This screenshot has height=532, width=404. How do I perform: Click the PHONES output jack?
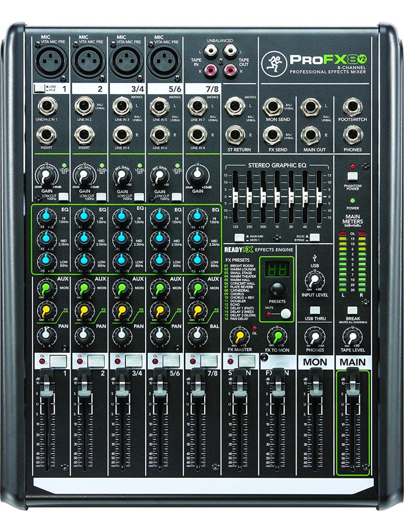353,135
